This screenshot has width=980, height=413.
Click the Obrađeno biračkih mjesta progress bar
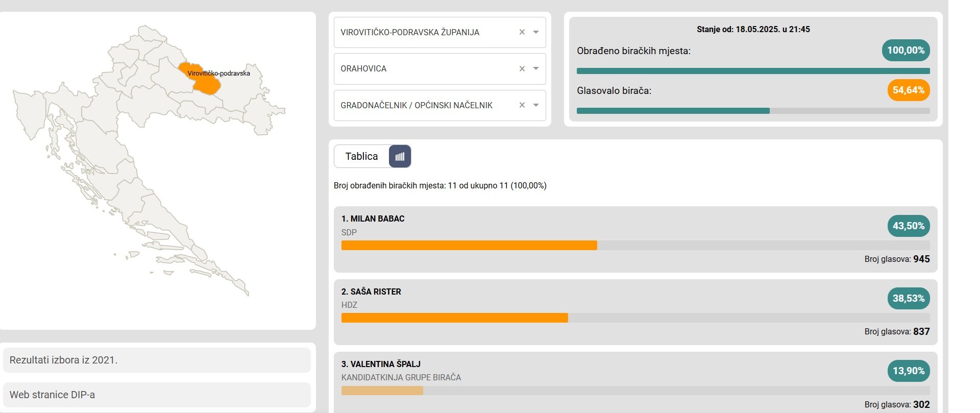tap(753, 71)
